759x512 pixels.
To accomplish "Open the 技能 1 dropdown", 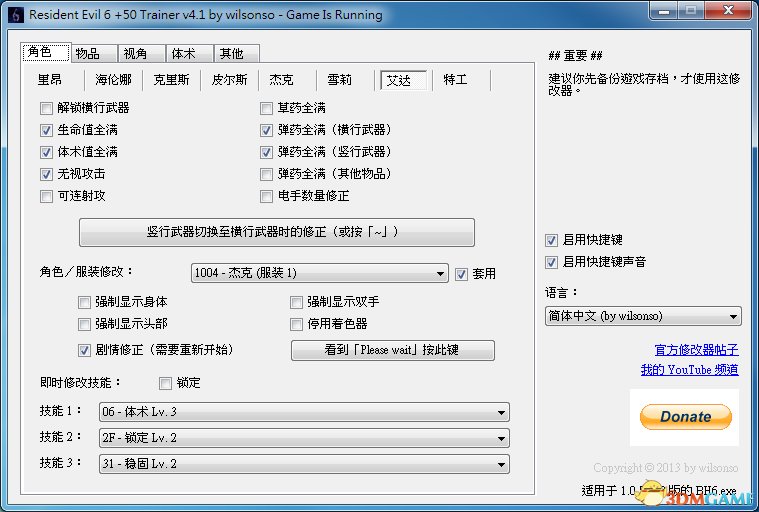I will [304, 412].
